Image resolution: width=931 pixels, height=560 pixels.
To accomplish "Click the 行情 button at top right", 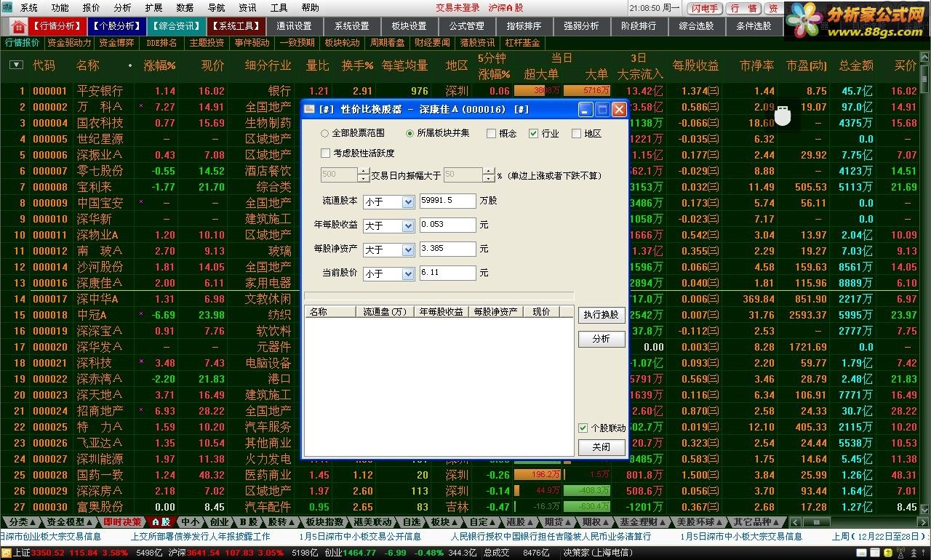I will pos(743,8).
